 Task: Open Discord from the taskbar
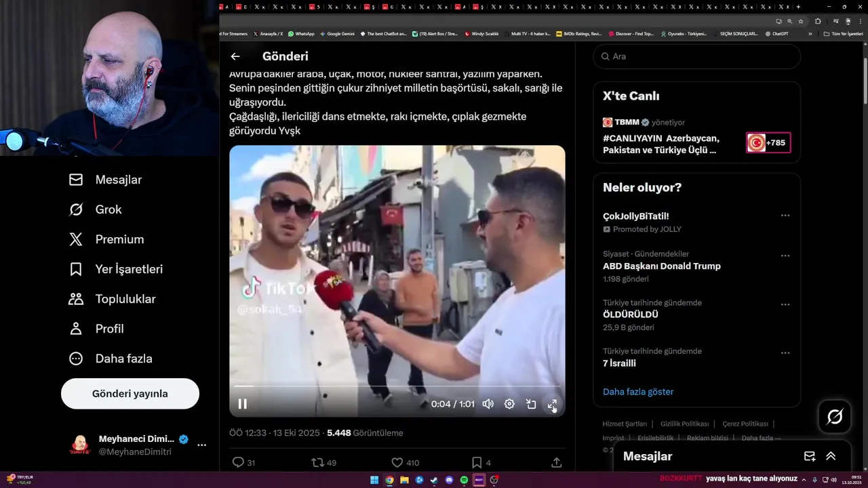pyautogui.click(x=449, y=480)
